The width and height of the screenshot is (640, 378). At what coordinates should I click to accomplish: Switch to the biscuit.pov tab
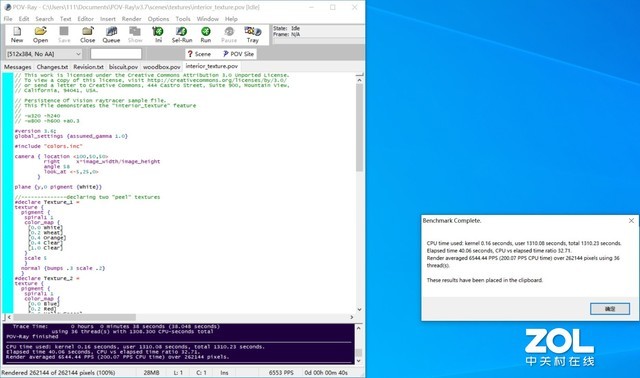[123, 67]
